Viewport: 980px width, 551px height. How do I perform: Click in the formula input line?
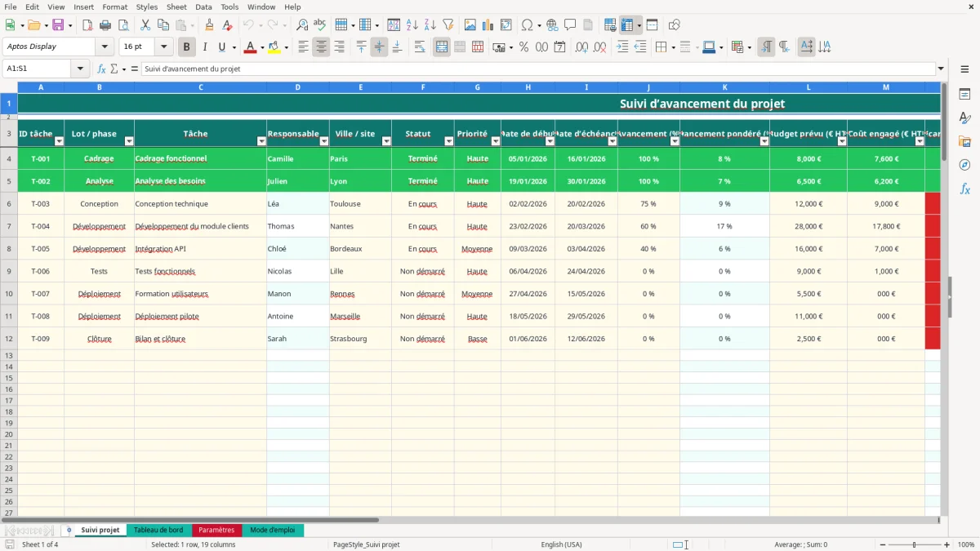click(538, 69)
